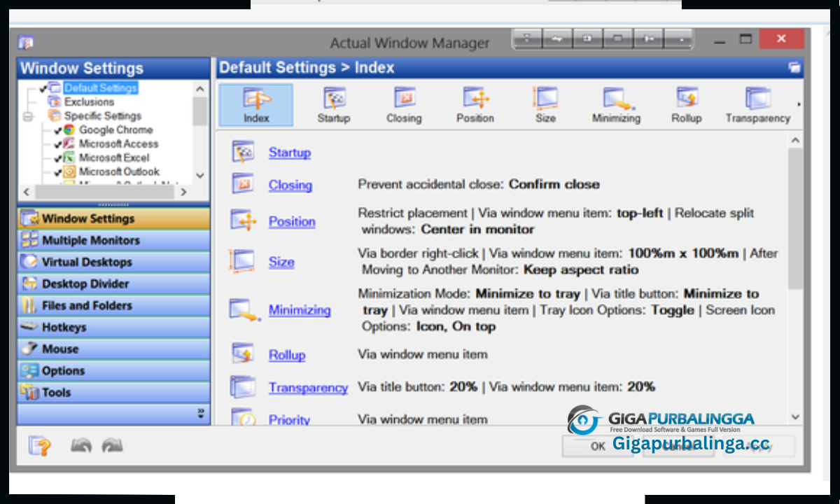840x504 pixels.
Task: Click the icon beside the Transparency link
Action: pos(244,386)
